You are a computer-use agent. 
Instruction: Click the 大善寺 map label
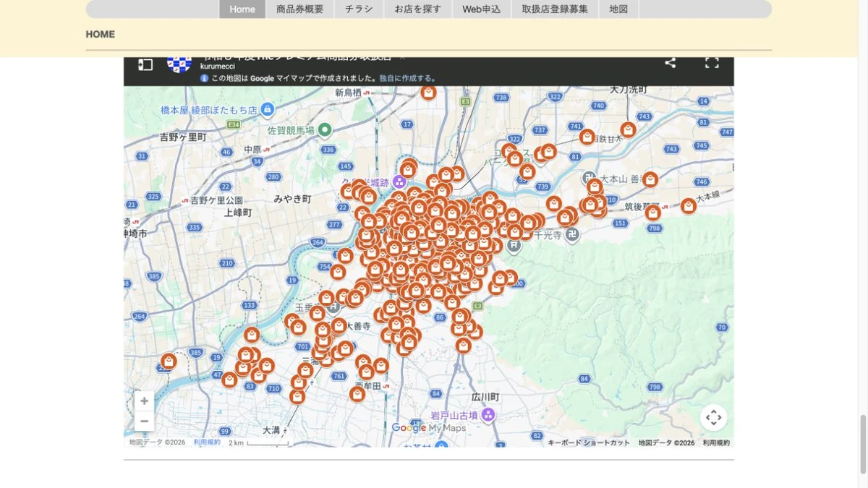[x=358, y=326]
